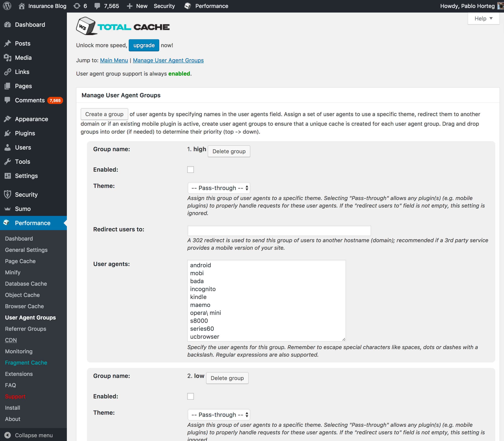This screenshot has height=441, width=504.
Task: Open Page Cache submenu item
Action: (20, 261)
